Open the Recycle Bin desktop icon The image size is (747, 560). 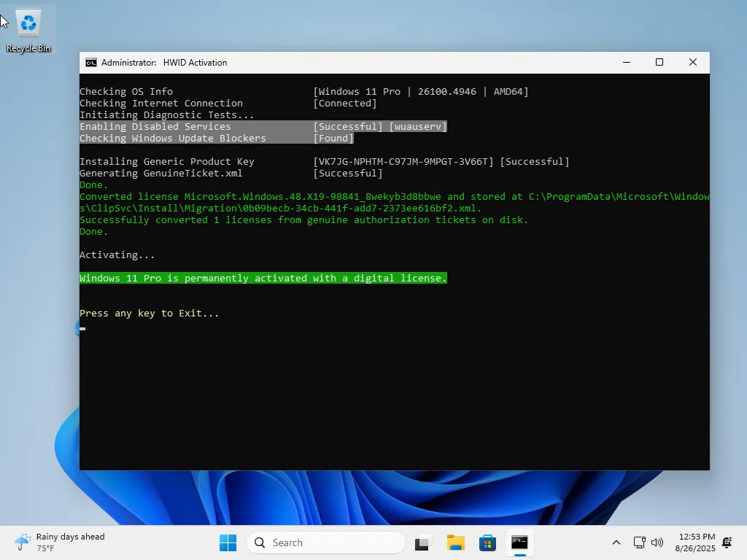[28, 31]
